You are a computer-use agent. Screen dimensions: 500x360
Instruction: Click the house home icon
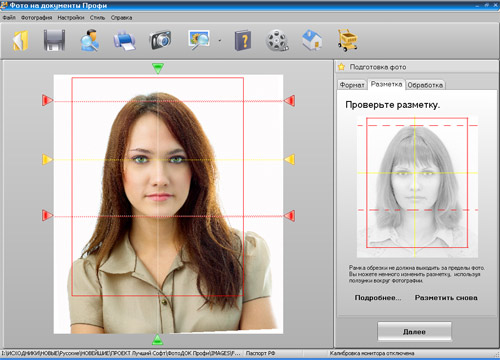(312, 40)
